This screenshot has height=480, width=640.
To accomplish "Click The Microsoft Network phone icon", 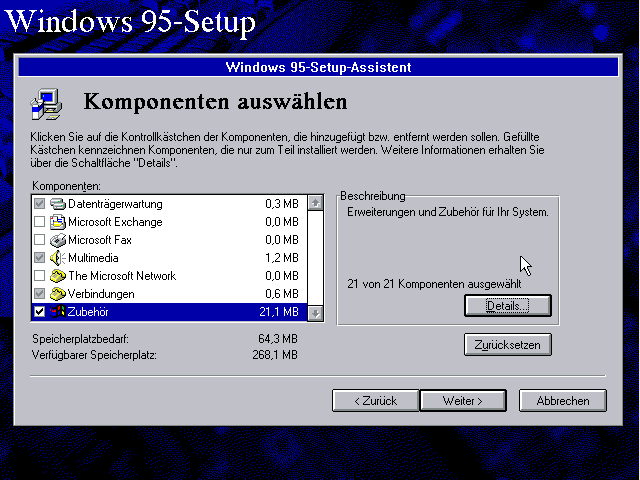I will (x=58, y=276).
